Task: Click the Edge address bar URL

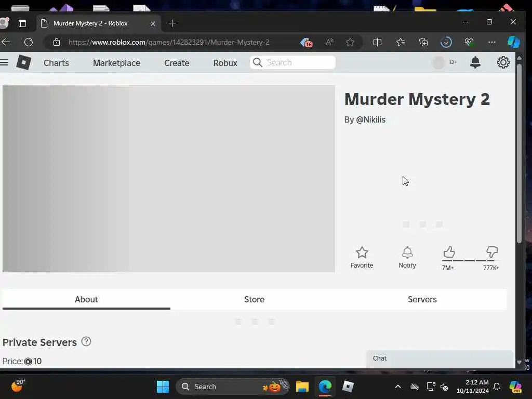Action: pos(169,42)
